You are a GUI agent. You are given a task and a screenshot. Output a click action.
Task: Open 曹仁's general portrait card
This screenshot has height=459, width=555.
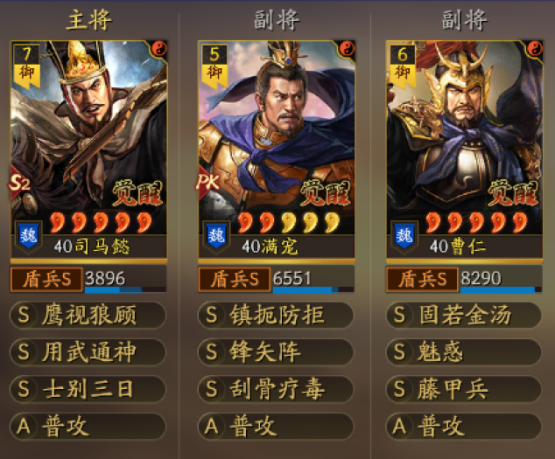coord(464,149)
